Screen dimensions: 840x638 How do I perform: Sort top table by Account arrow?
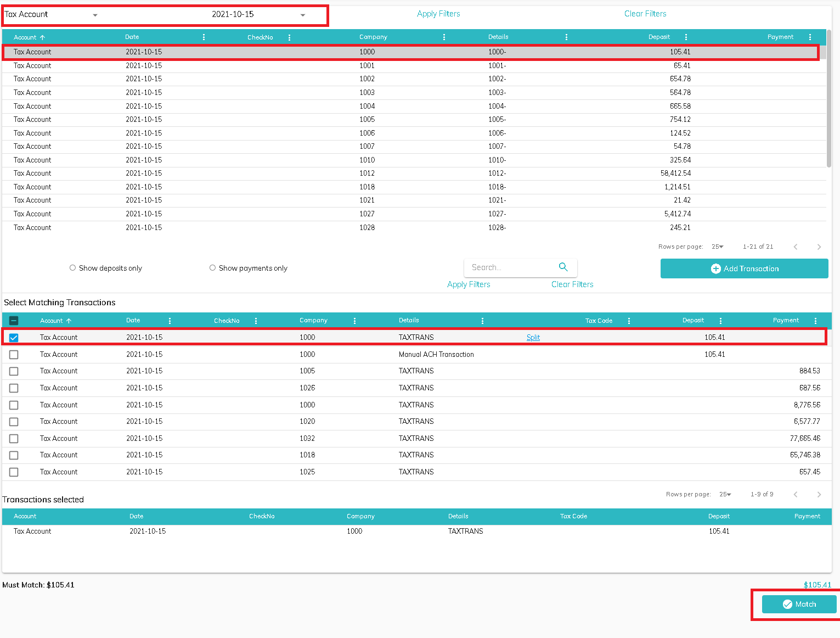pos(43,37)
